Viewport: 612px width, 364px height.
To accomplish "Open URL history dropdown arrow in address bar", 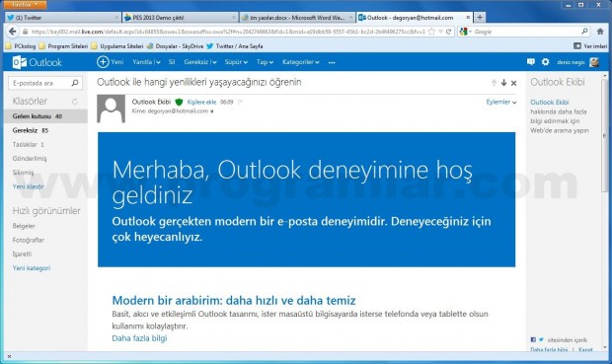I will [x=440, y=32].
